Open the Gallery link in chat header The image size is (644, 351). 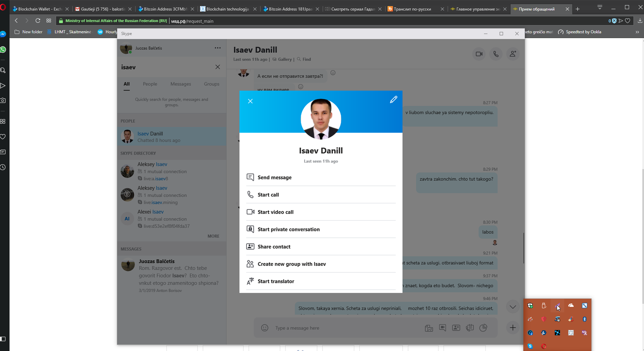click(x=285, y=60)
